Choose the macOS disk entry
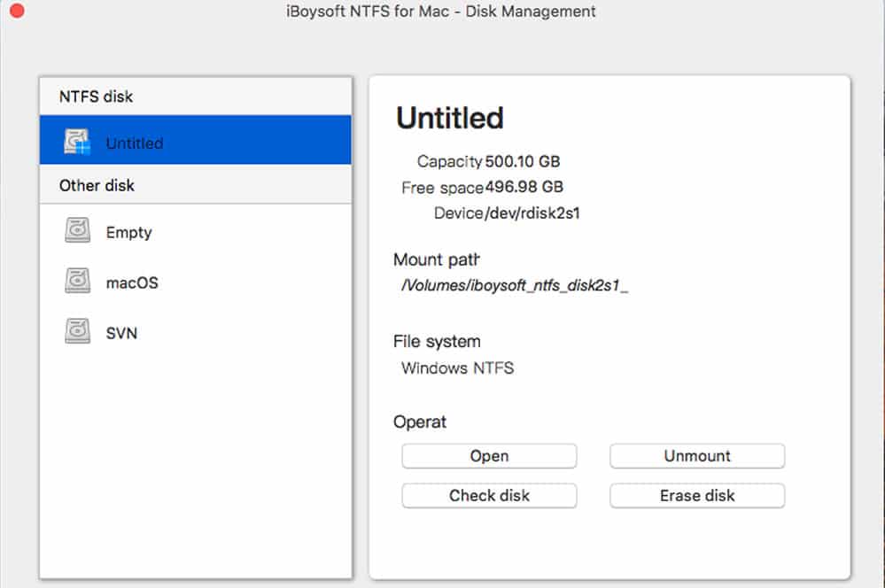The width and height of the screenshot is (885, 588). coord(195,282)
